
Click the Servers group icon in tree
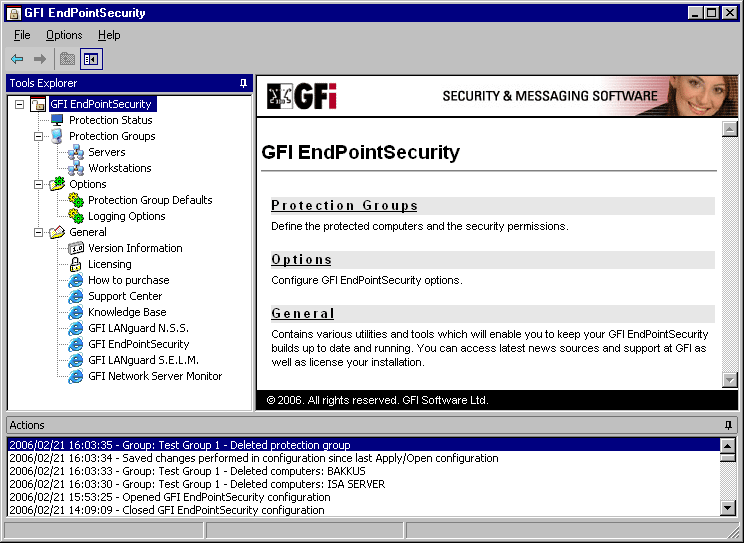(76, 152)
